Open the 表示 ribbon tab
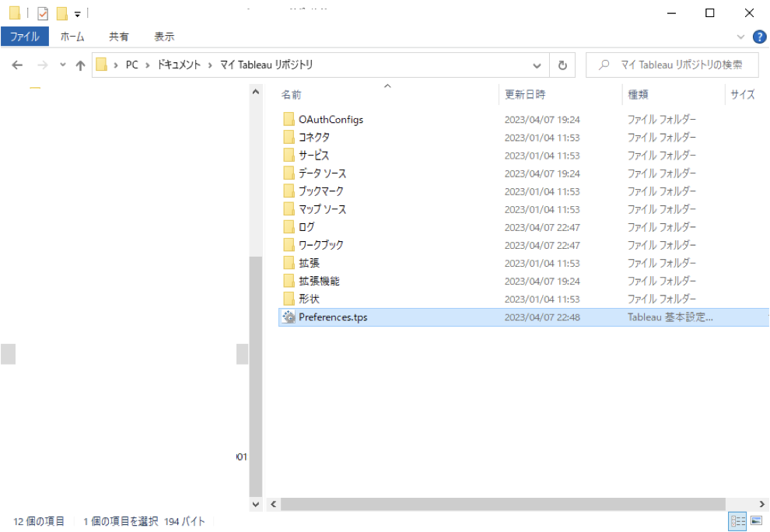The image size is (770, 532). [x=163, y=36]
